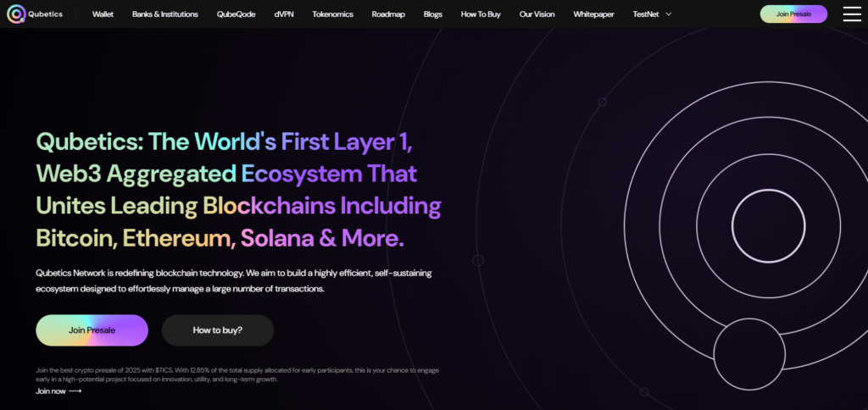868x410 pixels.
Task: Open the Tokenomics page
Action: click(x=332, y=14)
